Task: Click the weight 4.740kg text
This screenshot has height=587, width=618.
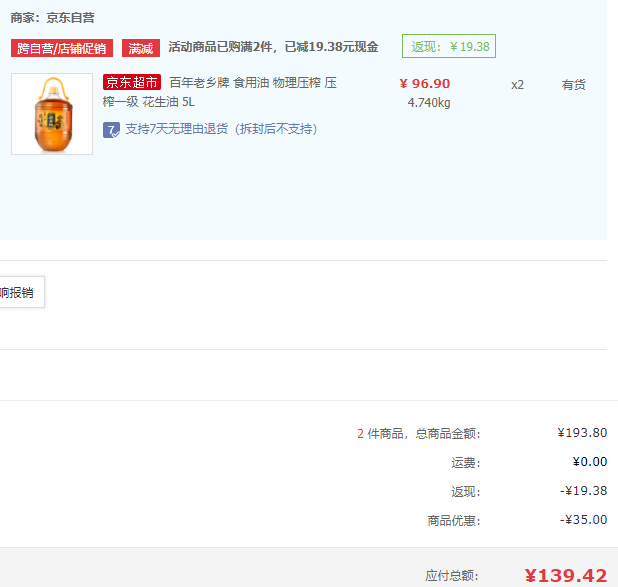Action: 429,103
